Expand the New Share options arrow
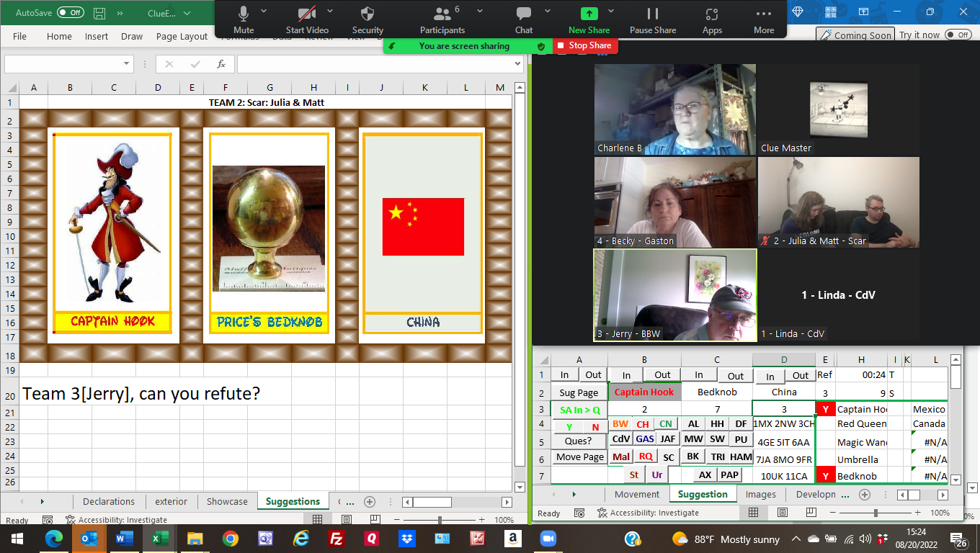This screenshot has height=553, width=980. pyautogui.click(x=611, y=11)
